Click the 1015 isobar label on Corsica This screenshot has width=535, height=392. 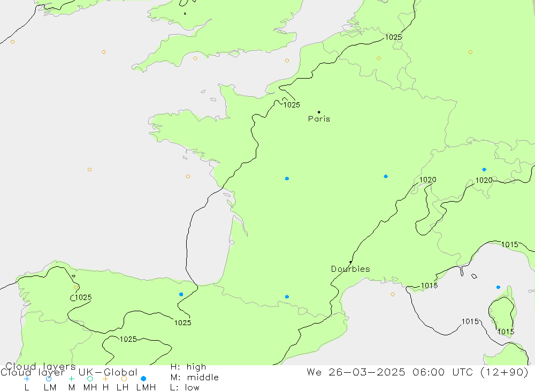[506, 332]
